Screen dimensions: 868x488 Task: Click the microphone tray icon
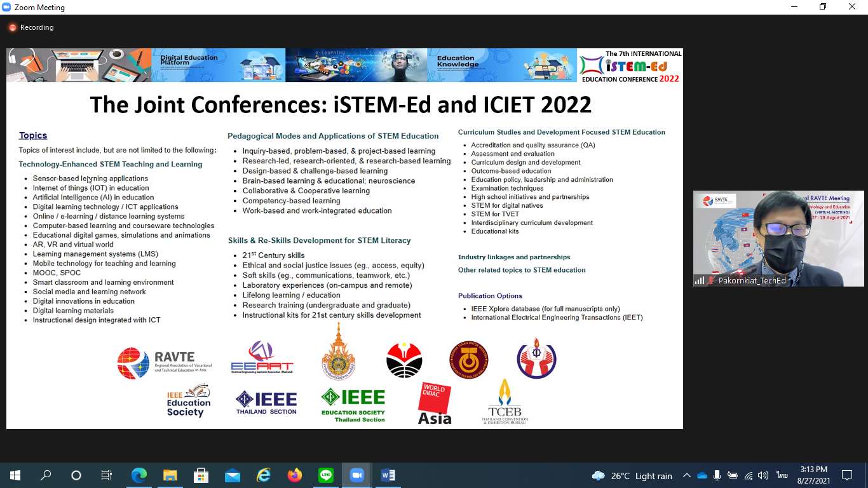point(717,475)
